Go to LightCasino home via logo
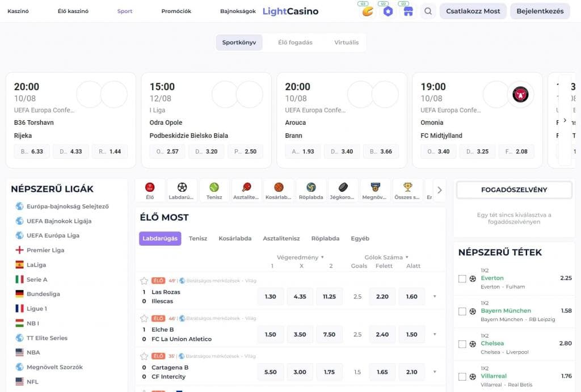This screenshot has width=581, height=392. 290,11
